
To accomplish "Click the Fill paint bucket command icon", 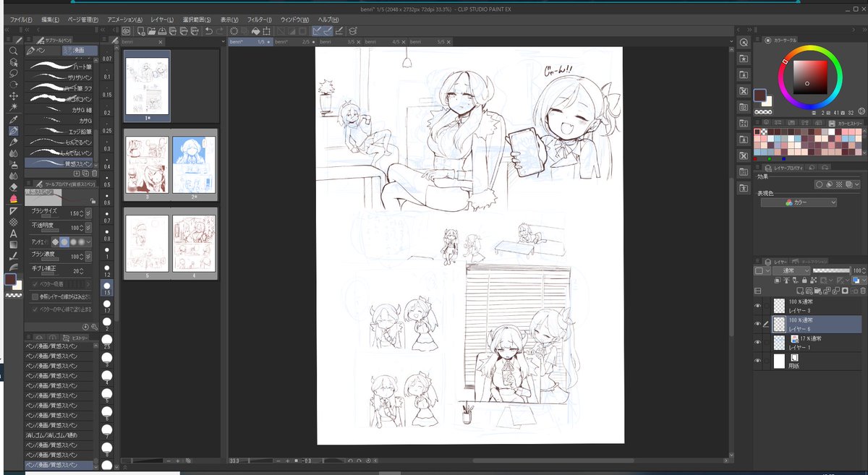I will coord(255,31).
